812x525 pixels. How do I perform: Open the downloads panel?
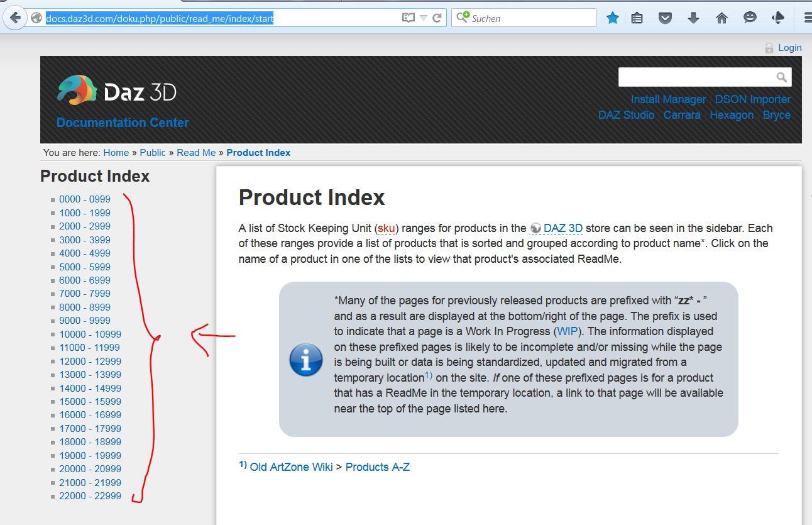pos(693,18)
